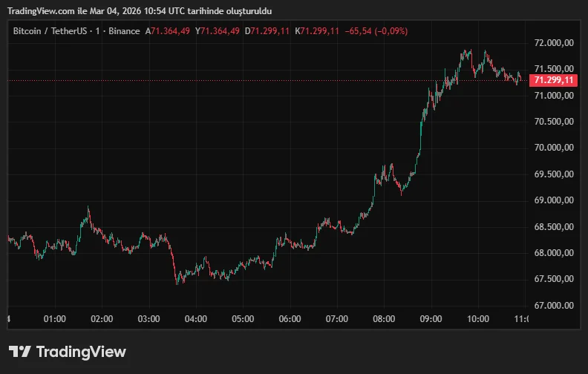The image size is (588, 374).
Task: Click the 67.000,00 price axis label
Action: coord(554,305)
